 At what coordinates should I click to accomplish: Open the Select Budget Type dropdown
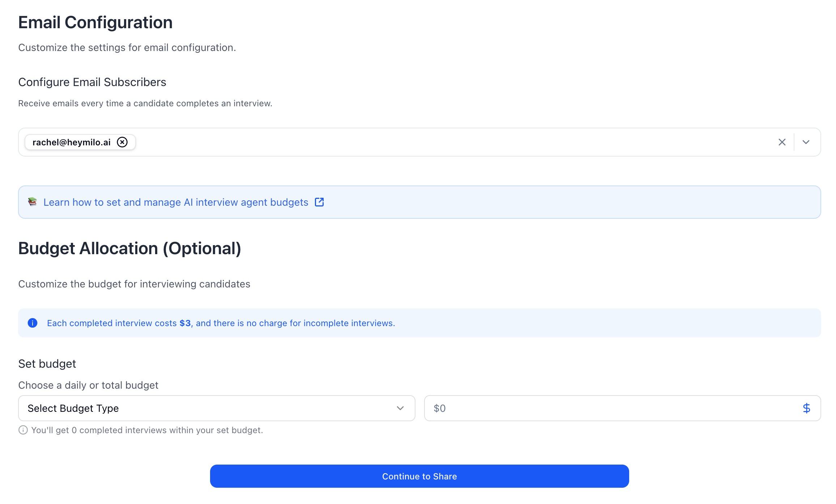coord(216,408)
